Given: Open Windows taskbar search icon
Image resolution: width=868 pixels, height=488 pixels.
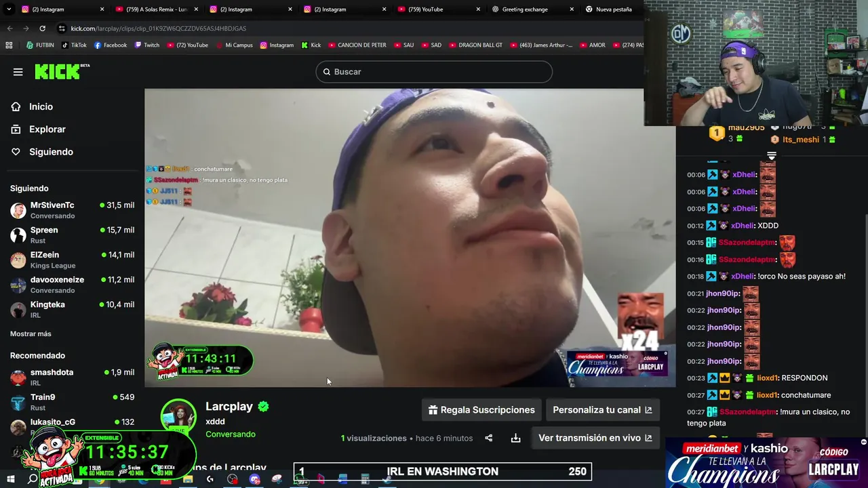Looking at the screenshot, I should (33, 479).
